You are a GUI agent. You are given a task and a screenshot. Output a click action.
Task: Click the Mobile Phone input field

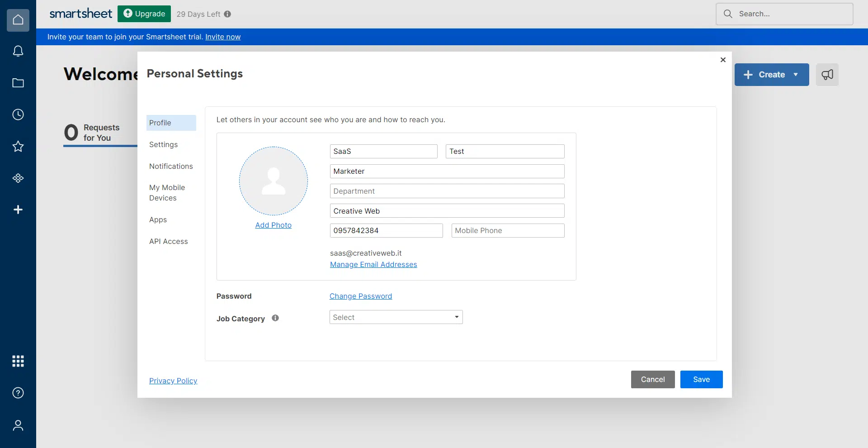point(508,230)
